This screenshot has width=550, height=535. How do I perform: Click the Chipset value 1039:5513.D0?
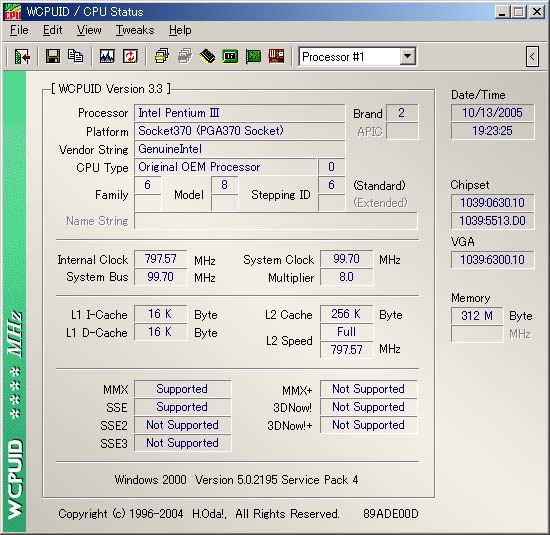(x=492, y=221)
